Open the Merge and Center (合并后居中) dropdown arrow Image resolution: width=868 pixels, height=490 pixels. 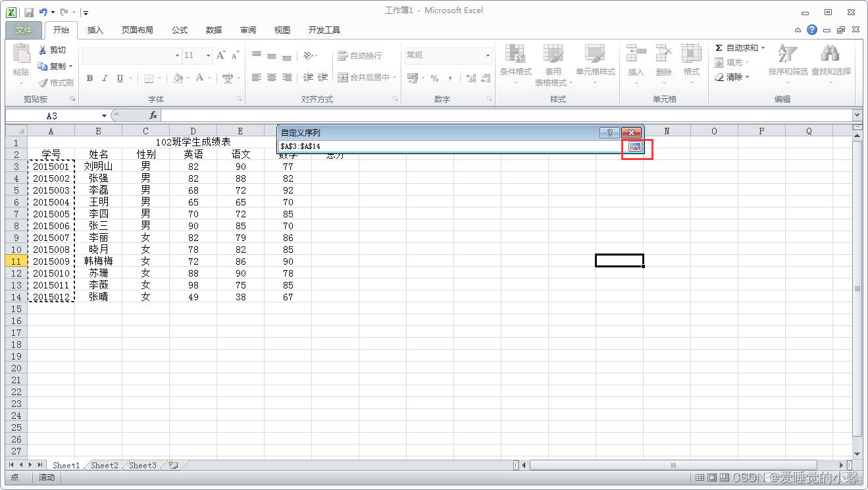click(394, 78)
